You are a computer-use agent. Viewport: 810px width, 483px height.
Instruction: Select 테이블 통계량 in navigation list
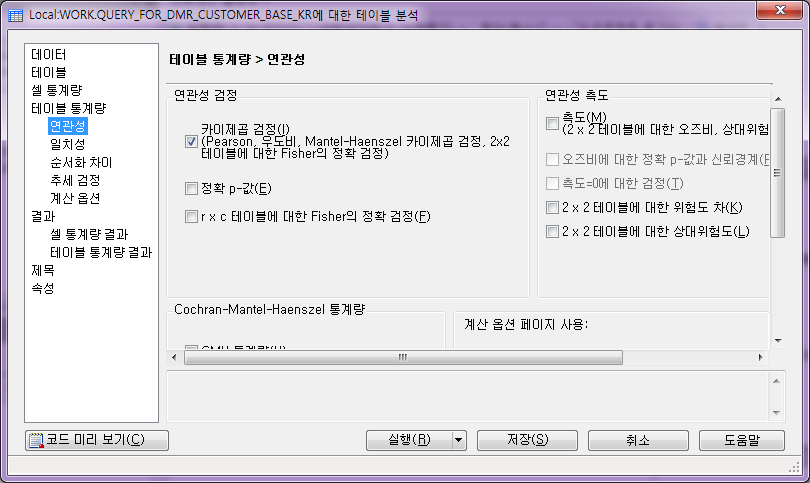[68, 108]
